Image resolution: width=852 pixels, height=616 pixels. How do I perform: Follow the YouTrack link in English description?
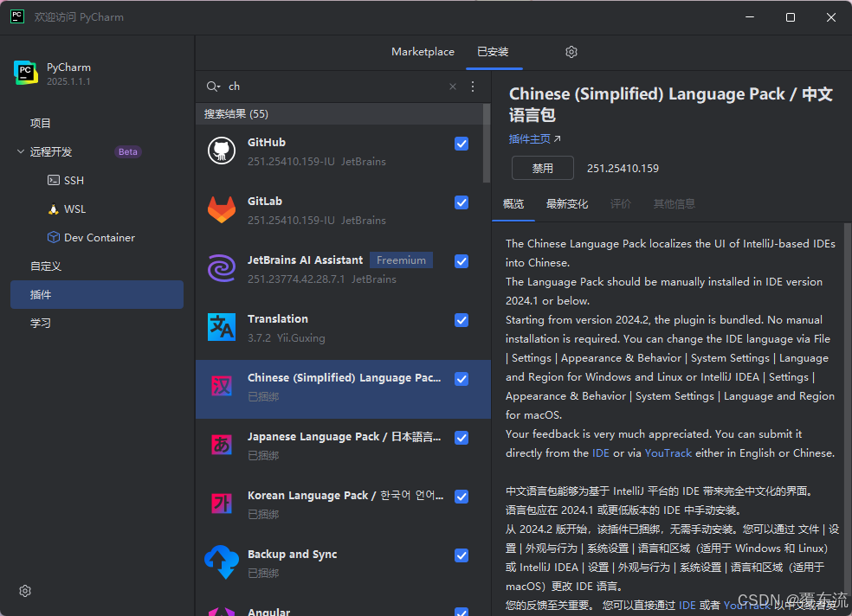668,452
